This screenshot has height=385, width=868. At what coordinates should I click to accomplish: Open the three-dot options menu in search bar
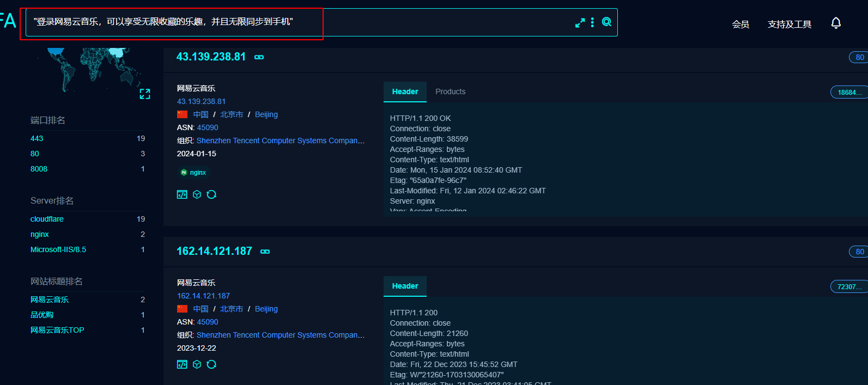coord(592,22)
